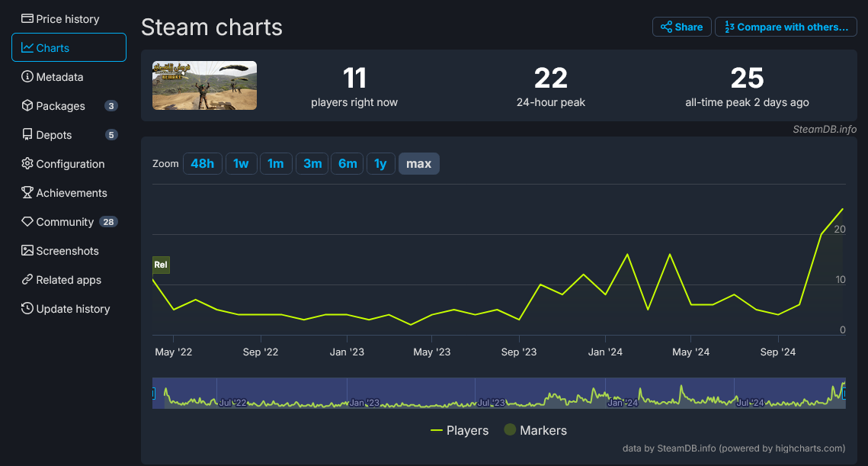The height and width of the screenshot is (466, 868).
Task: Open the Achievements page
Action: (69, 193)
